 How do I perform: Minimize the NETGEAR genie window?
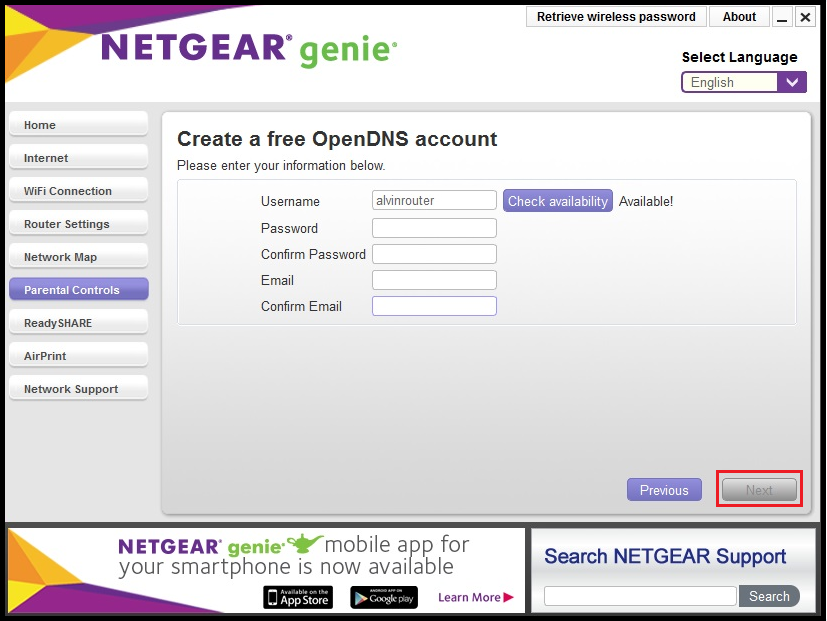782,17
